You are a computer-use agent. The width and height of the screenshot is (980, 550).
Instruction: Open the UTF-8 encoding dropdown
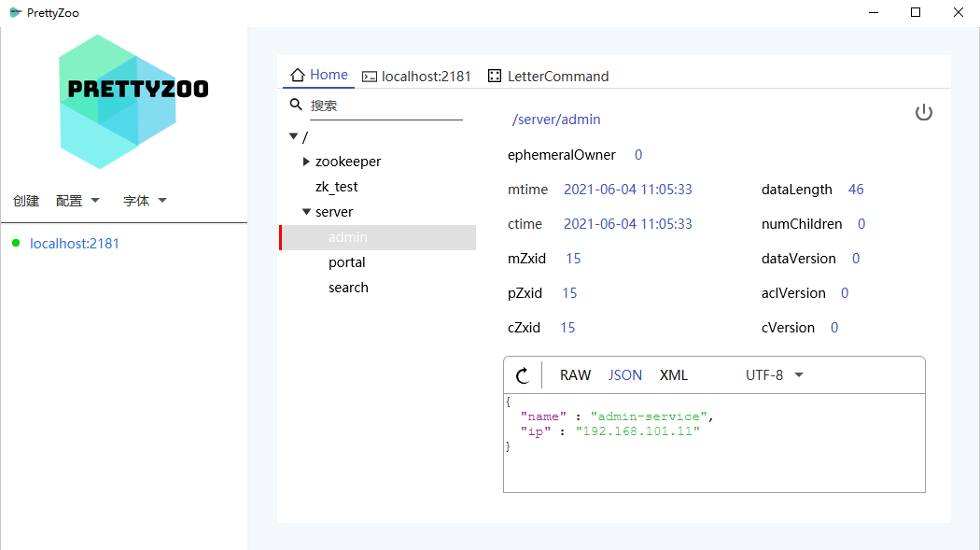click(x=774, y=375)
